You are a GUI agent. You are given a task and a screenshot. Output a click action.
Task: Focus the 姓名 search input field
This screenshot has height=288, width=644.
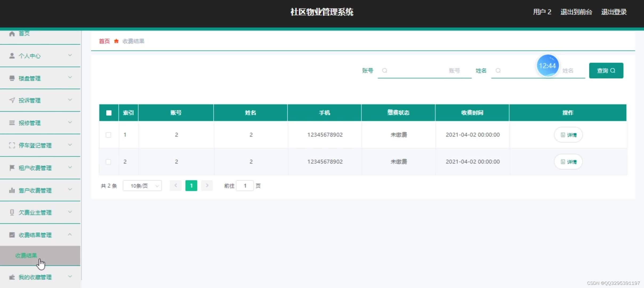[538, 70]
